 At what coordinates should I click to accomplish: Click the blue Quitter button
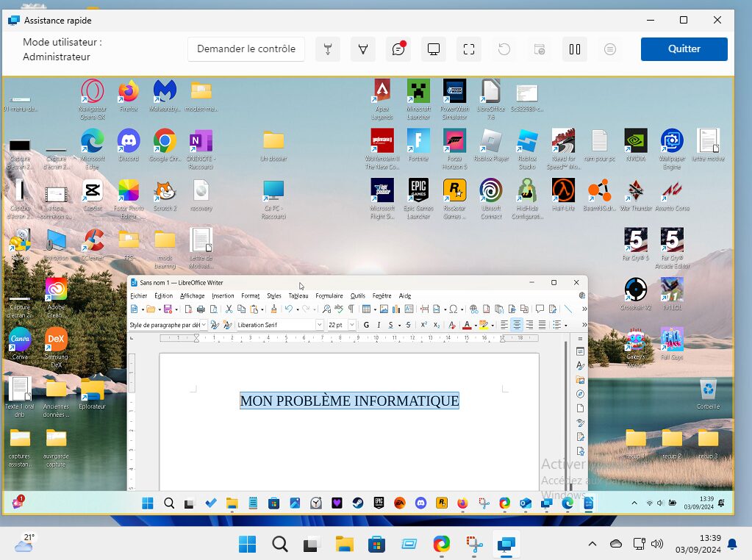pyautogui.click(x=684, y=49)
